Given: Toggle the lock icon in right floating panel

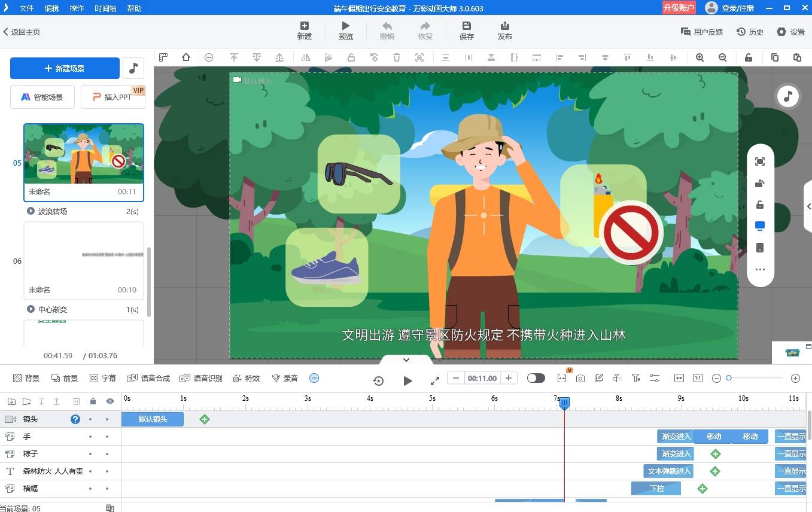Looking at the screenshot, I should [760, 205].
